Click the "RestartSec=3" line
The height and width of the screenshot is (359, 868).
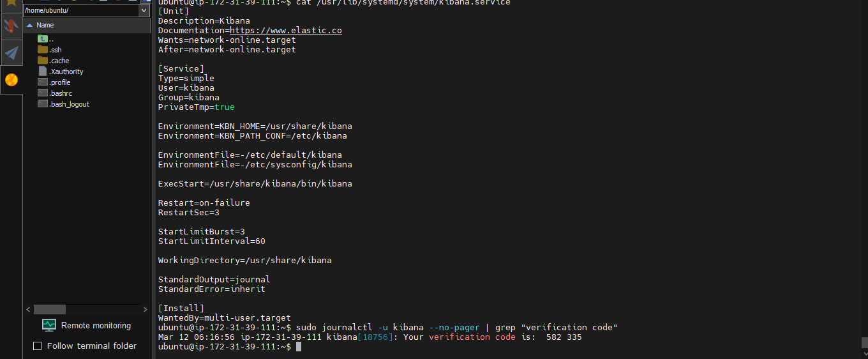click(x=189, y=212)
